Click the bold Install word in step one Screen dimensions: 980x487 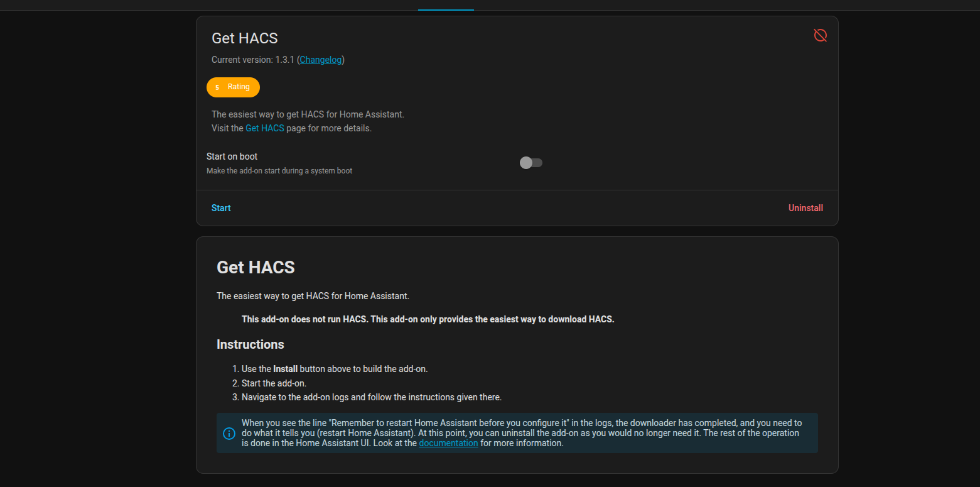[285, 369]
